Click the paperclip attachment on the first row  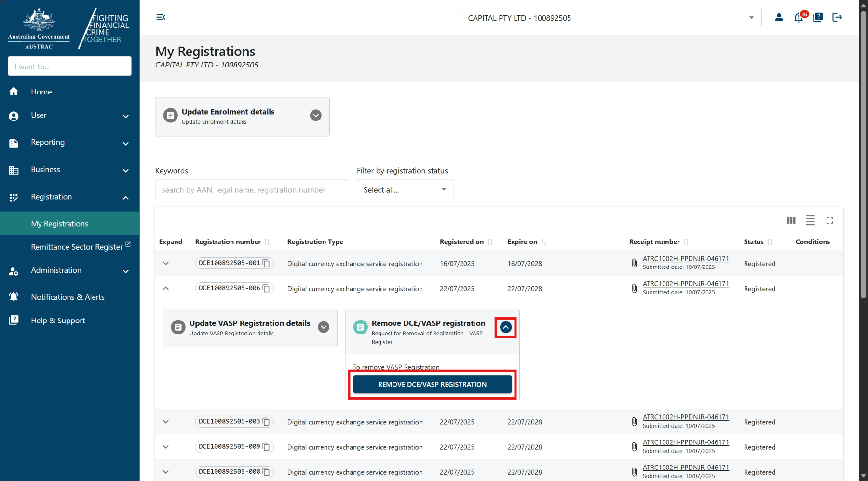tap(634, 263)
